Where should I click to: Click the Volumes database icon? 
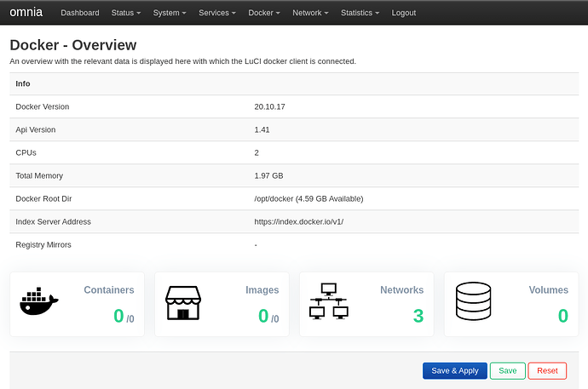pyautogui.click(x=473, y=301)
